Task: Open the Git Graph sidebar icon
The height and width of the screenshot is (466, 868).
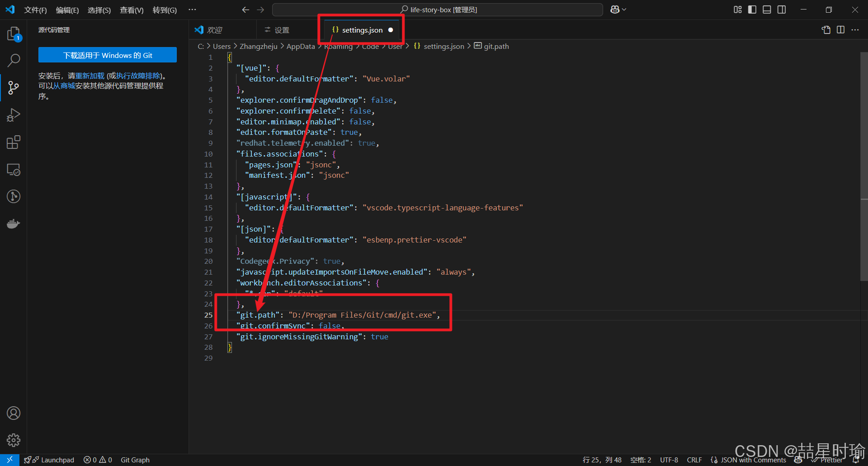Action: point(14,196)
